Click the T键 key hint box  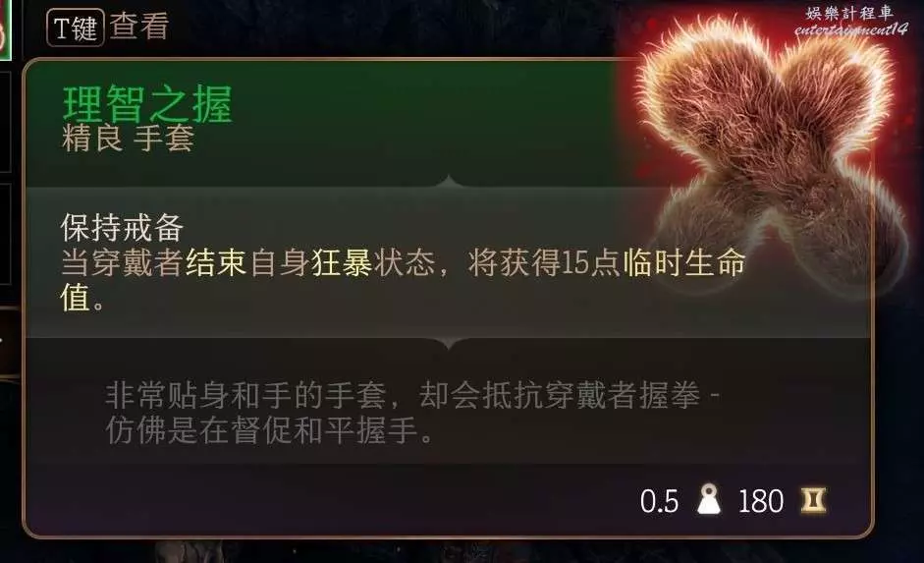pos(75,28)
